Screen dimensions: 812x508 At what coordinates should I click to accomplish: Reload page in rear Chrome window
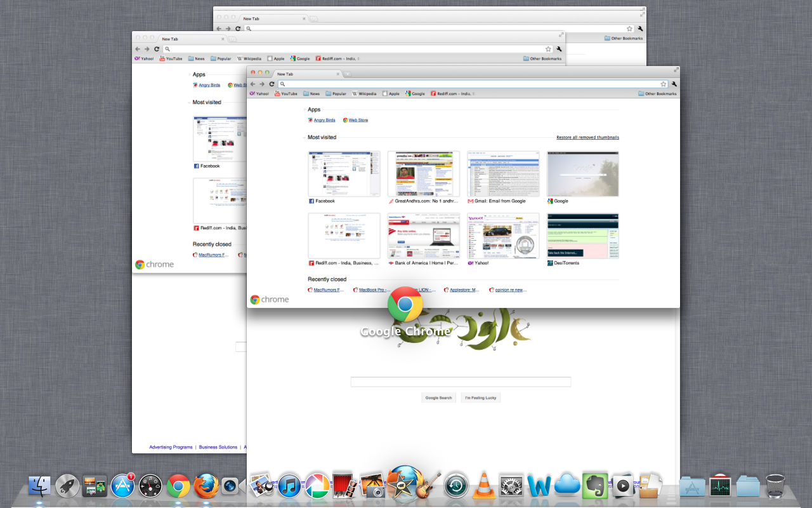tap(238, 29)
